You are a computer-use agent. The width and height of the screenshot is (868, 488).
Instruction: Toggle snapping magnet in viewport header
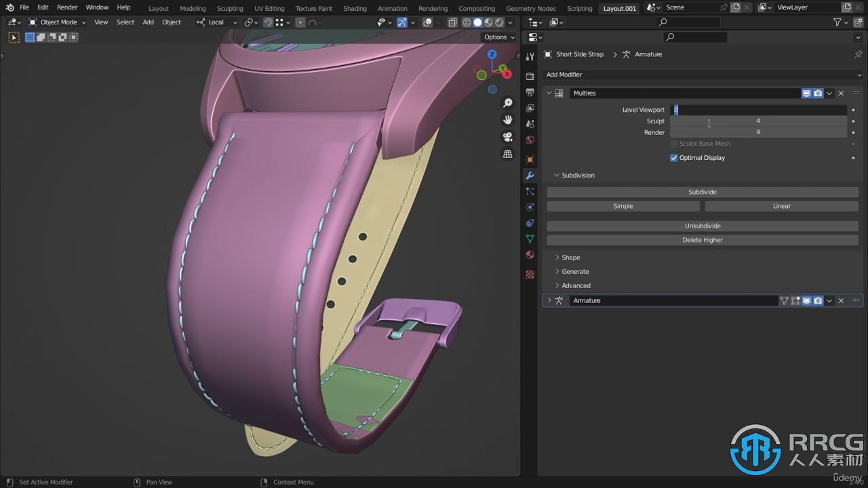(269, 22)
